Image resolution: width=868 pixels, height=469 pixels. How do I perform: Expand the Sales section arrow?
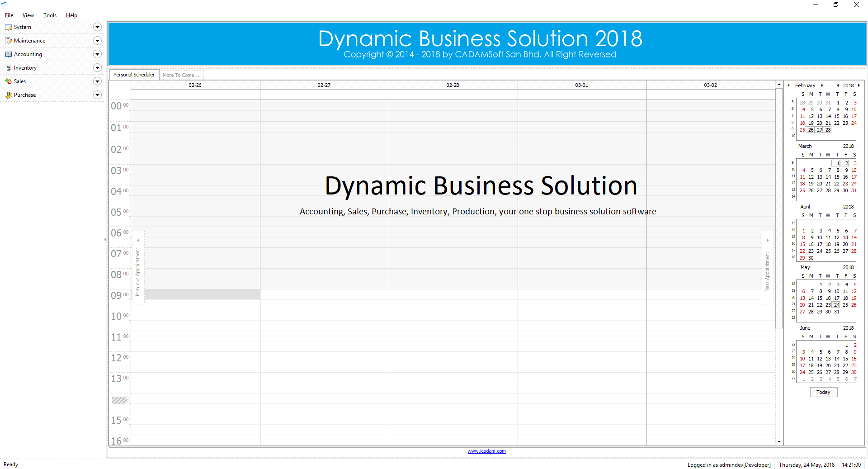(x=97, y=81)
